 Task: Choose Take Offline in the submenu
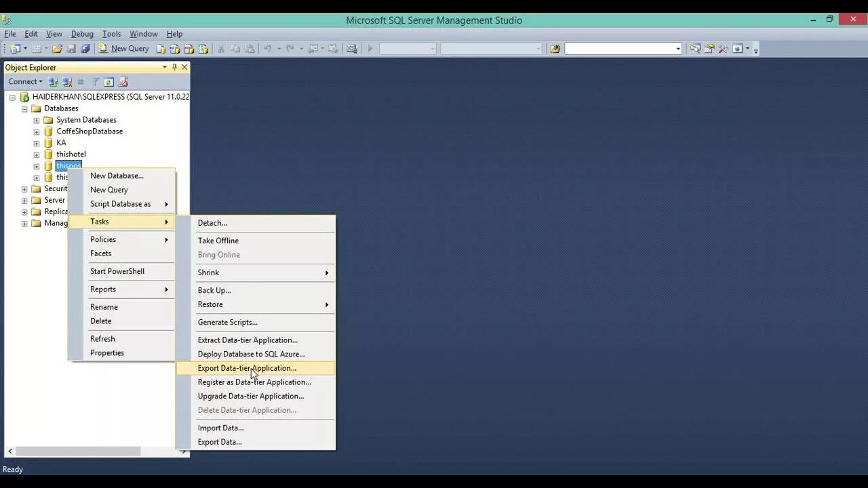point(256,241)
